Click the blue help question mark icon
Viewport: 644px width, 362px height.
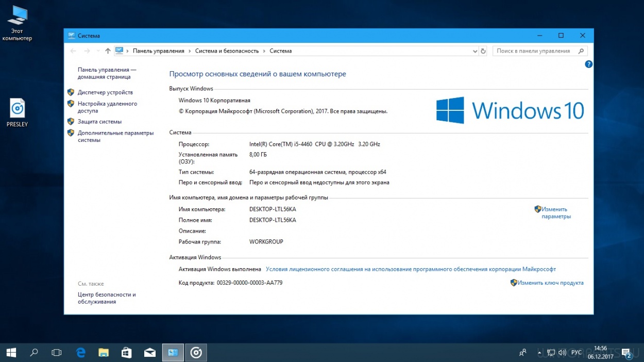[x=588, y=64]
